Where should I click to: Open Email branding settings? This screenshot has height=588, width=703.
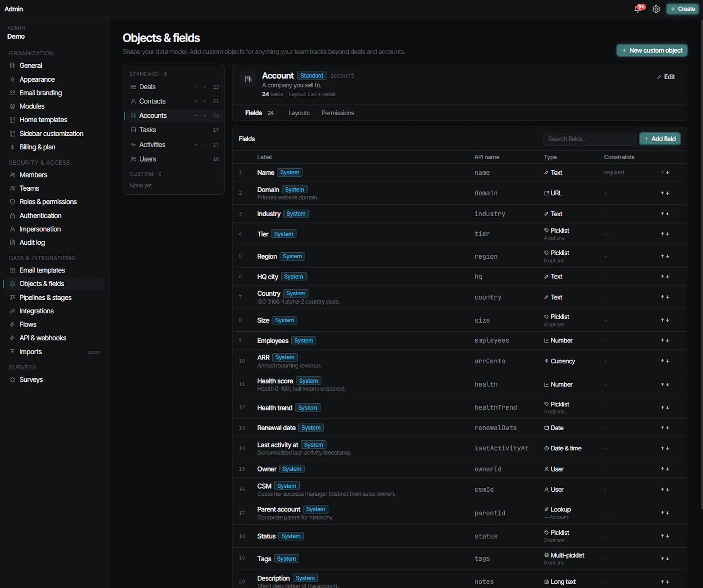coord(54,93)
